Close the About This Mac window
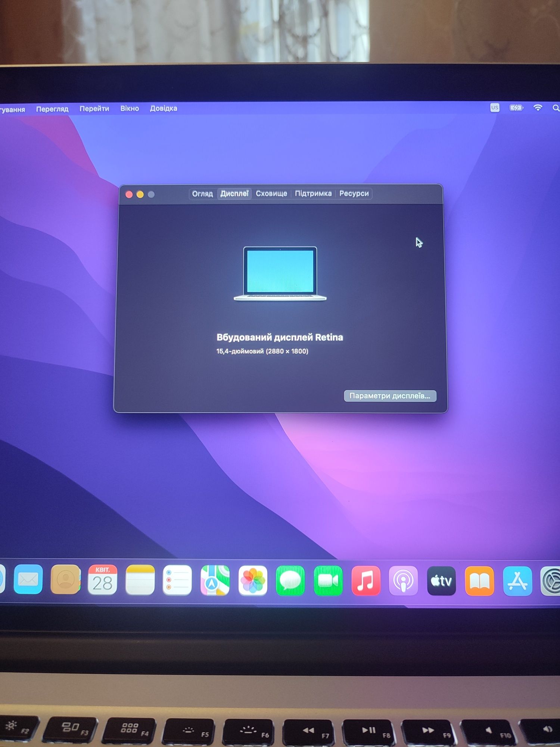The image size is (560, 747). (129, 194)
